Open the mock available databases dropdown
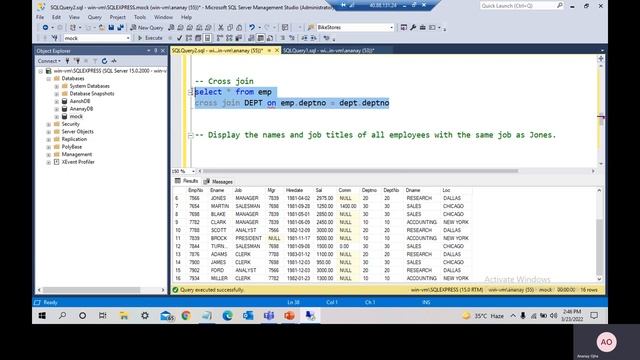 [128, 38]
